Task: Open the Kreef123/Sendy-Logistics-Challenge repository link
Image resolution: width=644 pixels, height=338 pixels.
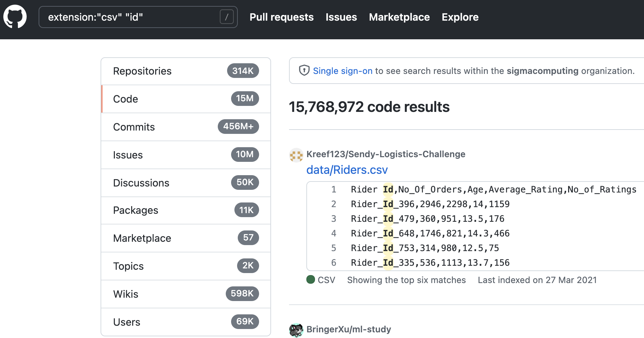Action: click(386, 154)
